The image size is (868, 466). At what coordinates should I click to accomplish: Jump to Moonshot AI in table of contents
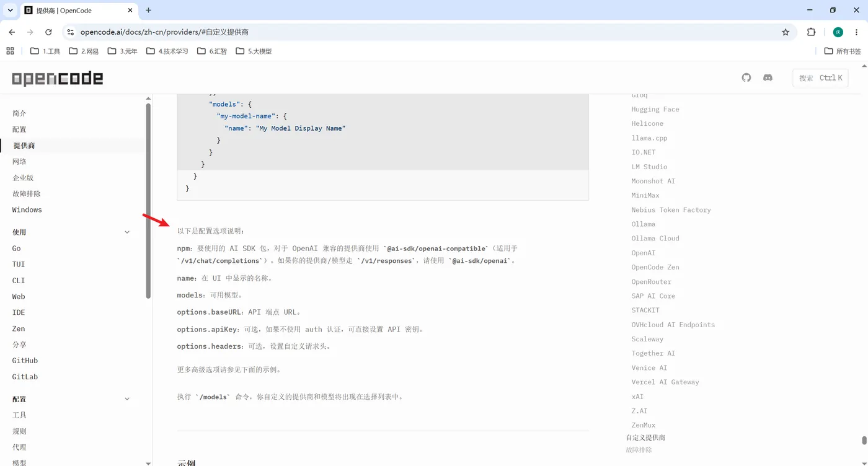point(653,181)
